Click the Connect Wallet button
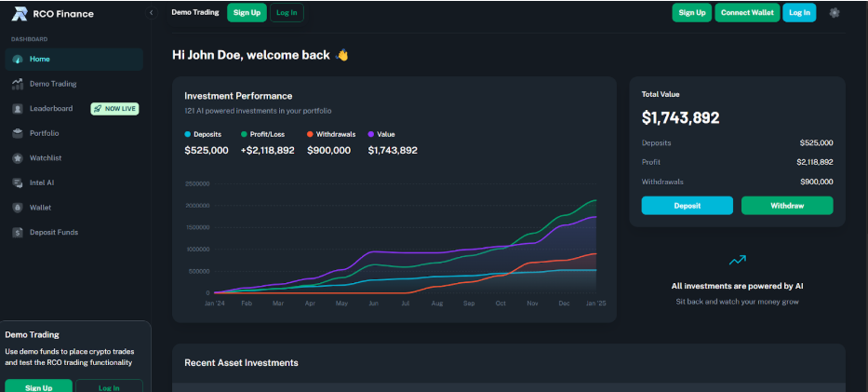The width and height of the screenshot is (868, 392). coord(747,13)
